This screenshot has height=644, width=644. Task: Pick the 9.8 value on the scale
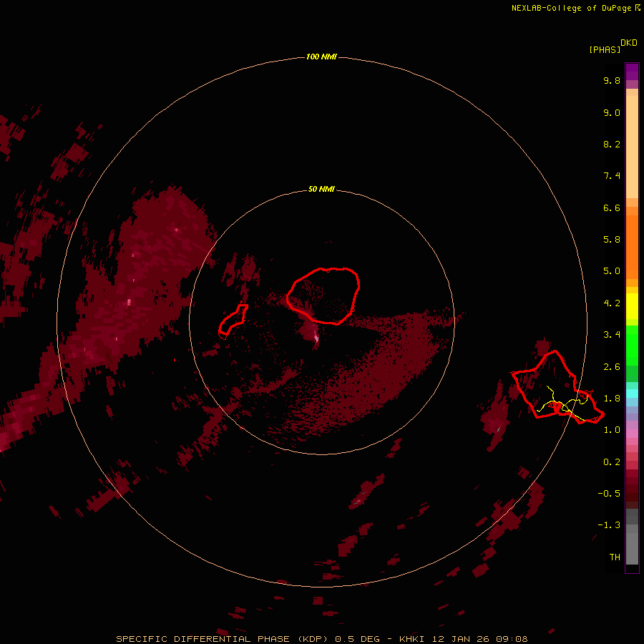coord(612,80)
